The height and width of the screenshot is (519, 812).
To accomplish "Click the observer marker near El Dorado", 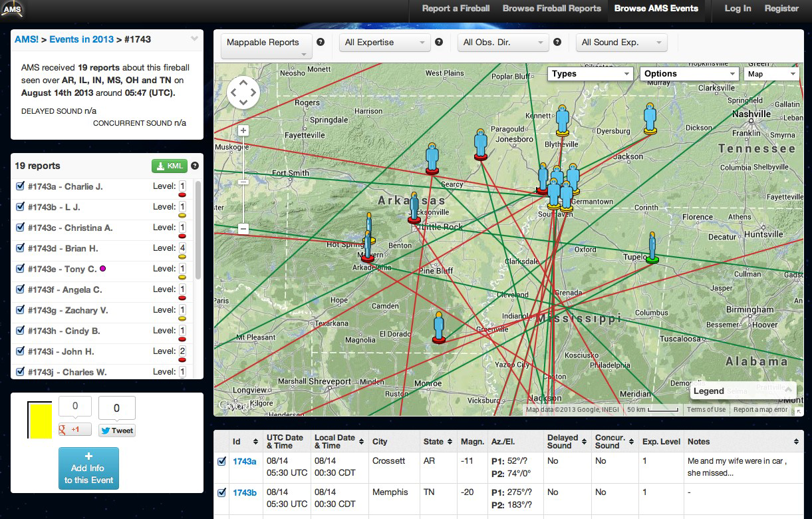I will [438, 327].
